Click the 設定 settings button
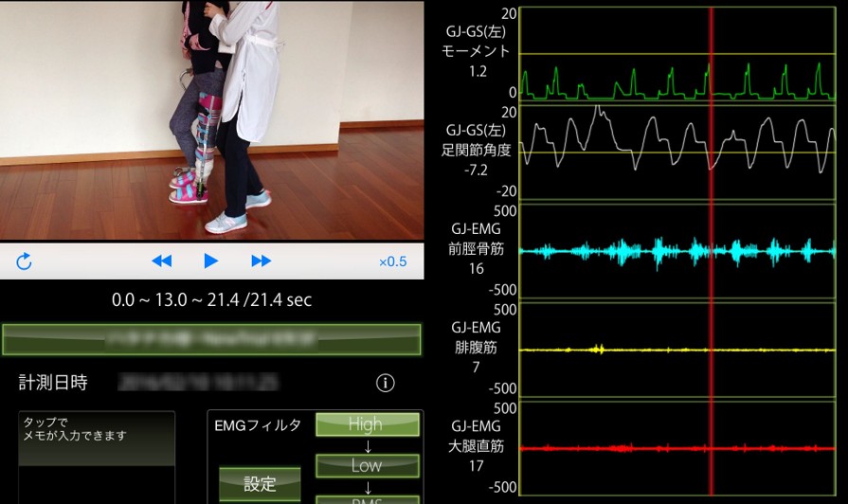 tap(260, 484)
